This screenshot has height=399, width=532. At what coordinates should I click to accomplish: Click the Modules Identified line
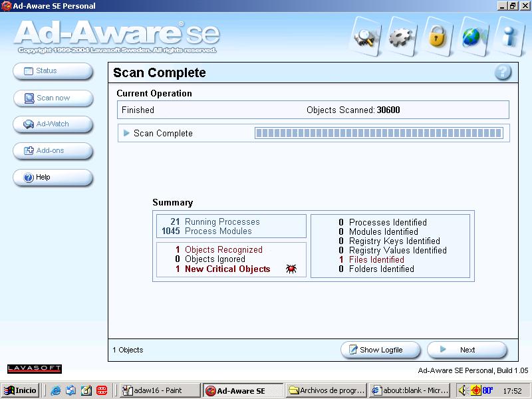(x=378, y=231)
